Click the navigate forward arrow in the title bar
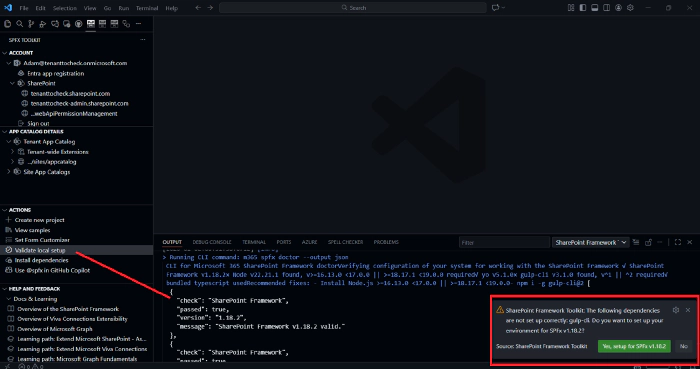Image resolution: width=700 pixels, height=369 pixels. [x=210, y=8]
